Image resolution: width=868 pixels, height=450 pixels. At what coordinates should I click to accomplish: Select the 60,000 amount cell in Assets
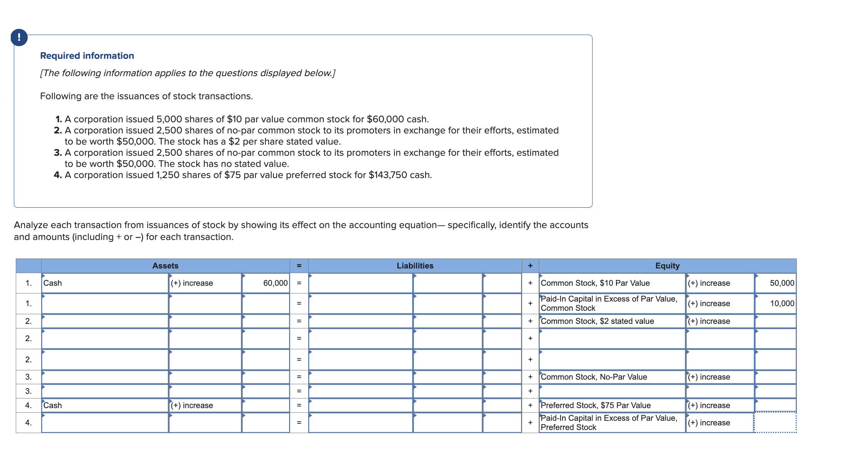click(266, 283)
